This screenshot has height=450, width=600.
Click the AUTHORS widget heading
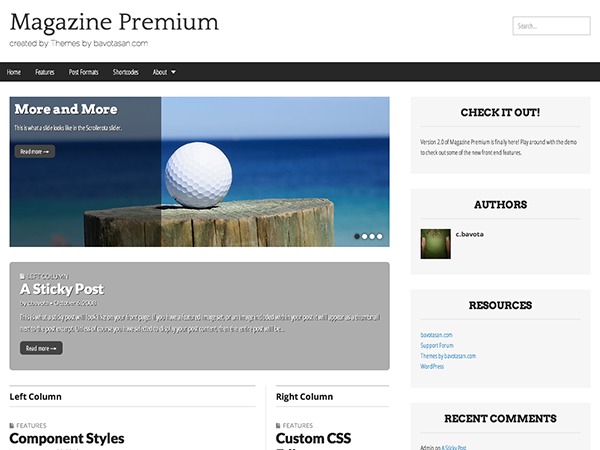pos(501,205)
